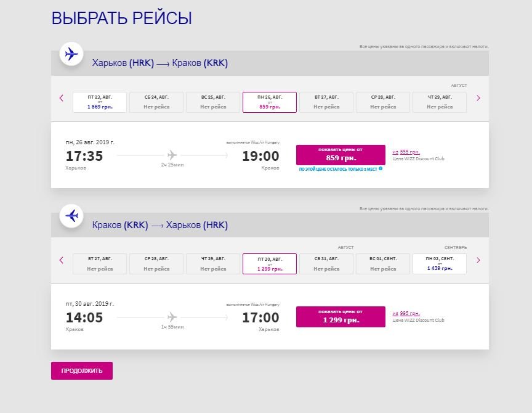The width and height of the screenshot is (532, 413).
Task: Show prices from 859 грн. for outbound flight
Action: click(x=341, y=154)
